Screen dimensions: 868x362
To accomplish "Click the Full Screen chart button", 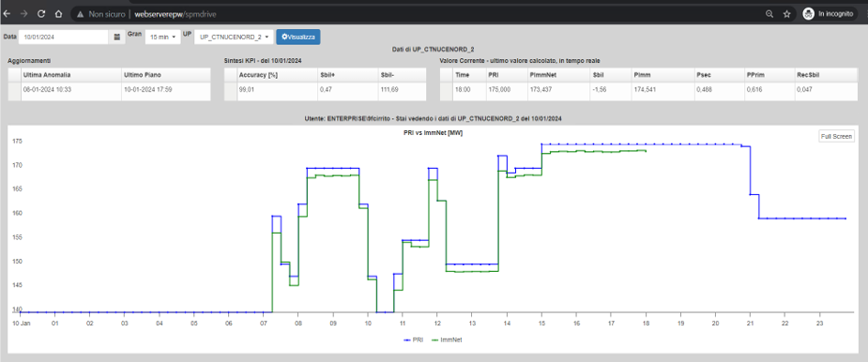I will click(x=836, y=136).
